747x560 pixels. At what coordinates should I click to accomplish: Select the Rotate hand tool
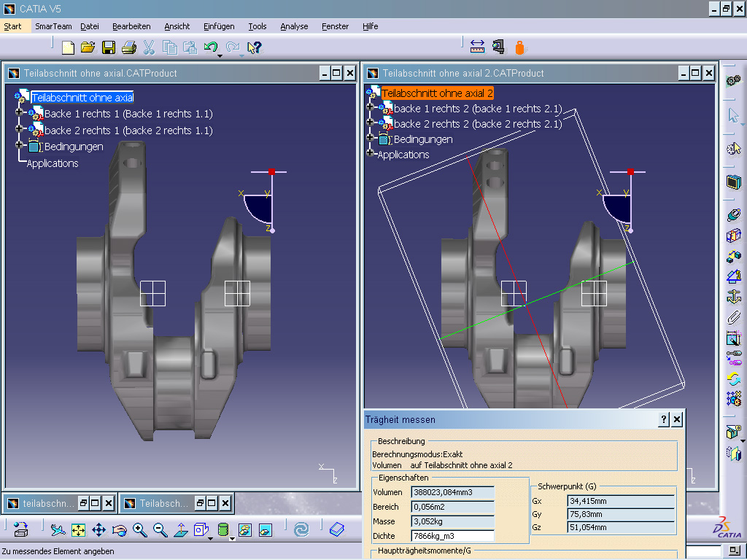pos(119,529)
